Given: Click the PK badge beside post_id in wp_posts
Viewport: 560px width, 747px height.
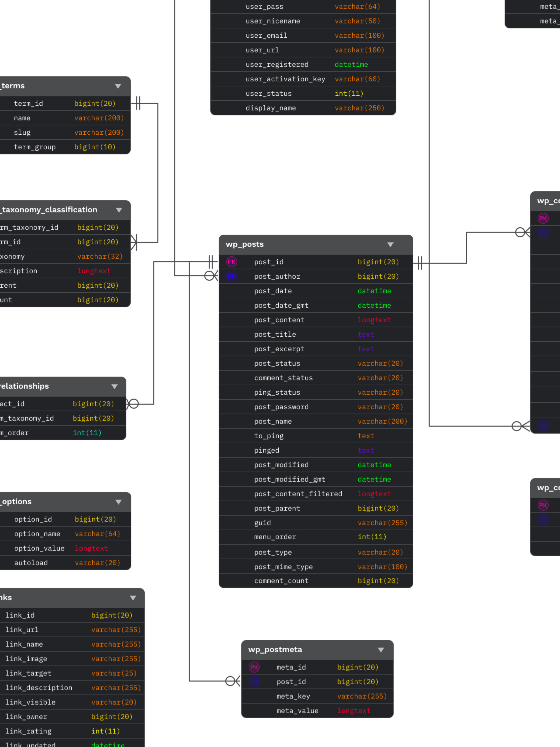Looking at the screenshot, I should tap(232, 262).
